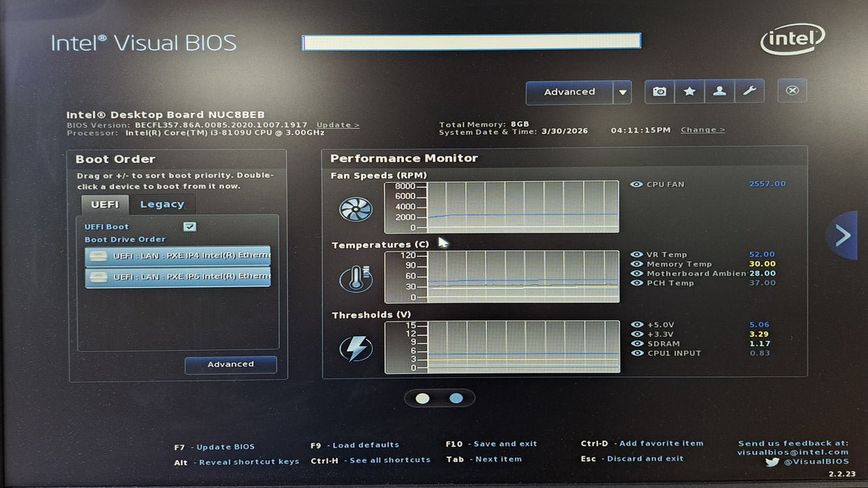Toggle the UEFI Boot checkbox
This screenshot has height=488, width=868.
point(189,227)
